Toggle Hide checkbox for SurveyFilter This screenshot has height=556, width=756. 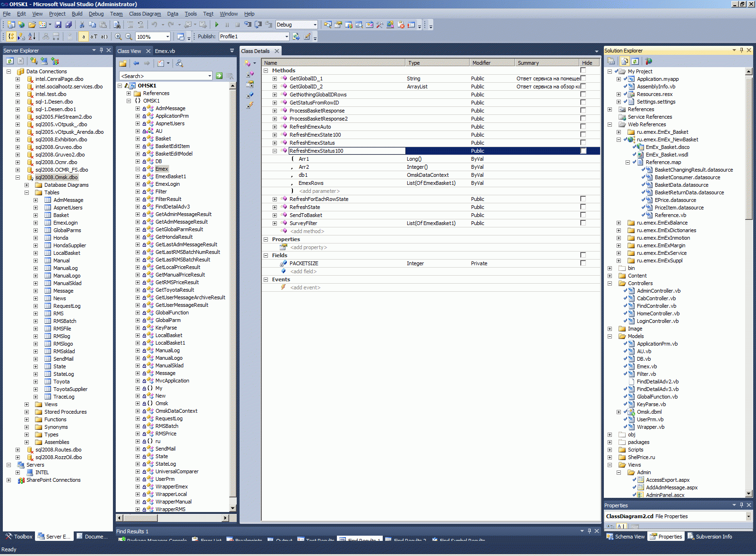coord(583,223)
